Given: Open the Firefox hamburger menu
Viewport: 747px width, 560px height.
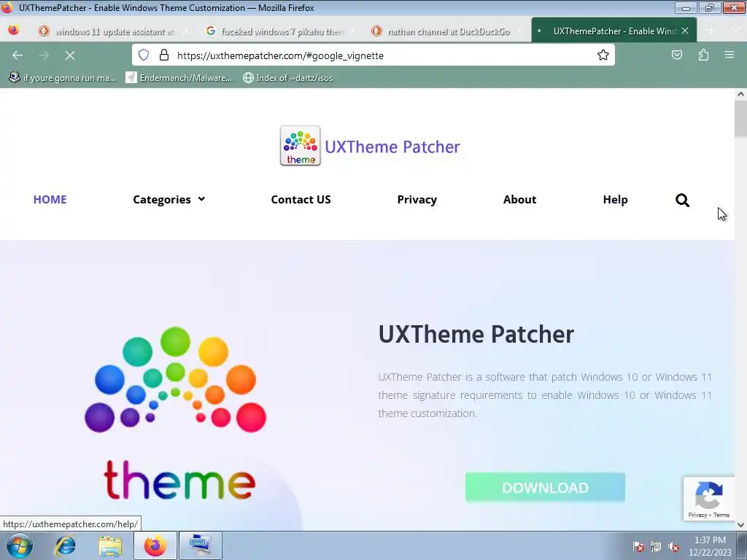Looking at the screenshot, I should tap(729, 55).
